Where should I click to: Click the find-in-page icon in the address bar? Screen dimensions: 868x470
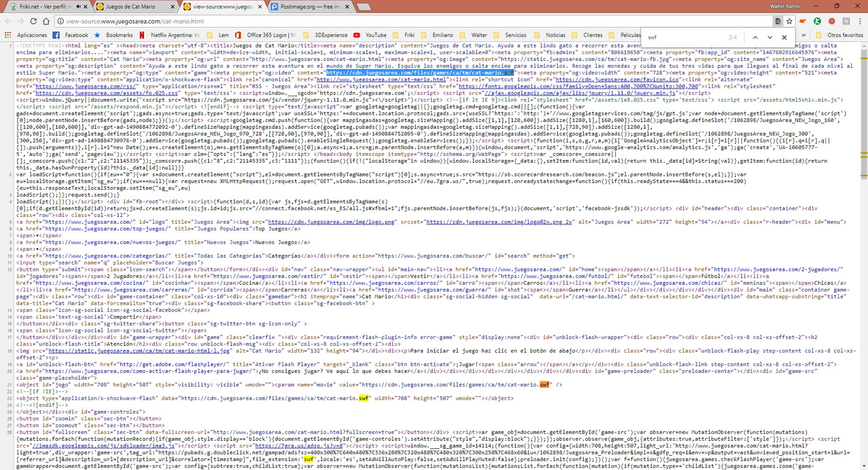(x=778, y=21)
